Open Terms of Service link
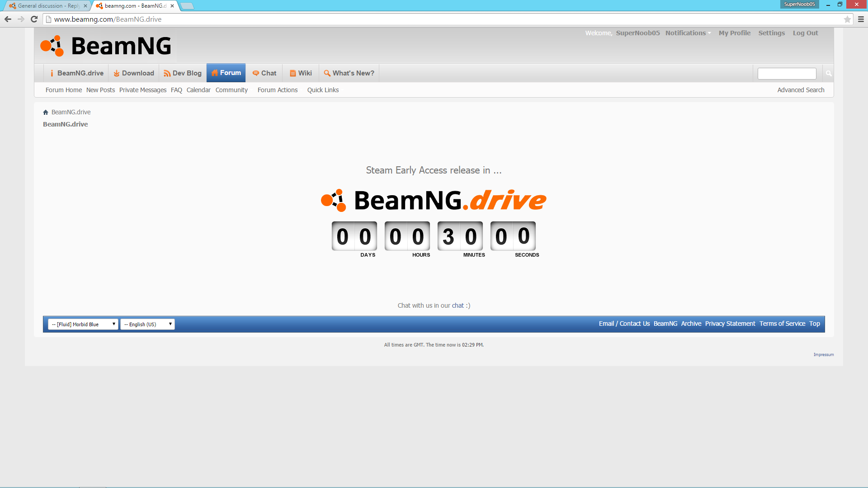Screen dimensions: 868x488 pos(782,324)
